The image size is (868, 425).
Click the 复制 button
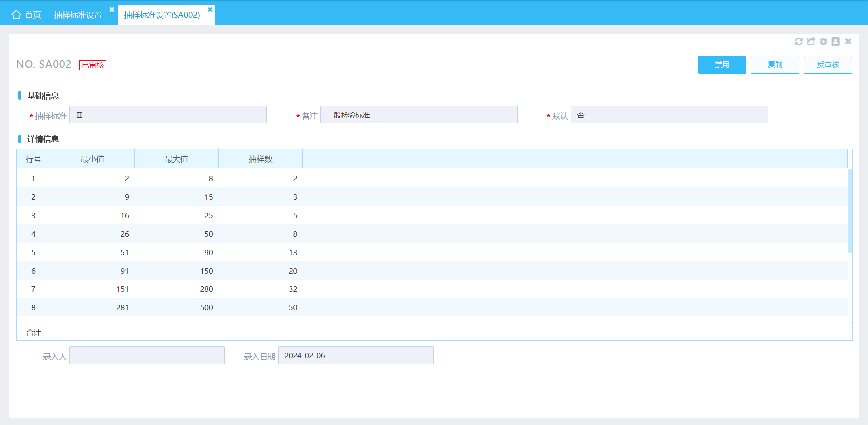click(775, 65)
